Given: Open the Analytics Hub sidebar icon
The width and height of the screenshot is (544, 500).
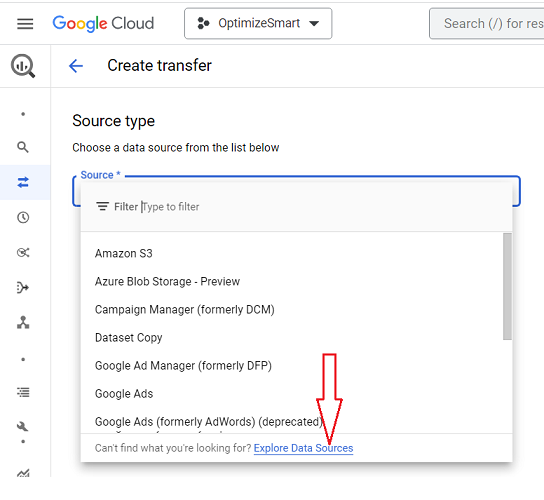Looking at the screenshot, I should 23,253.
